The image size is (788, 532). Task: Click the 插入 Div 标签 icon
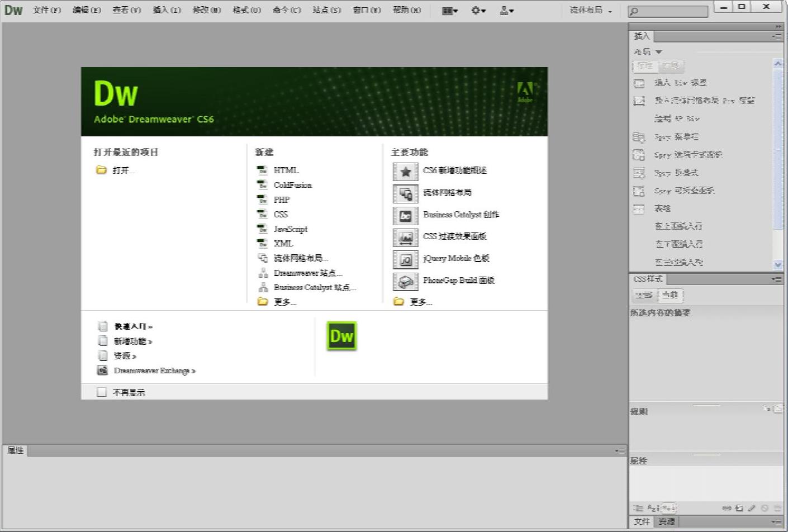tap(639, 83)
